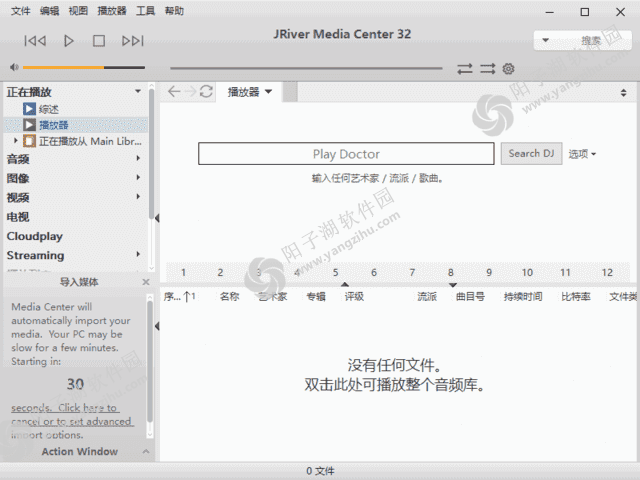Sort by the 艺术家 column header
The height and width of the screenshot is (480, 640).
tap(273, 297)
